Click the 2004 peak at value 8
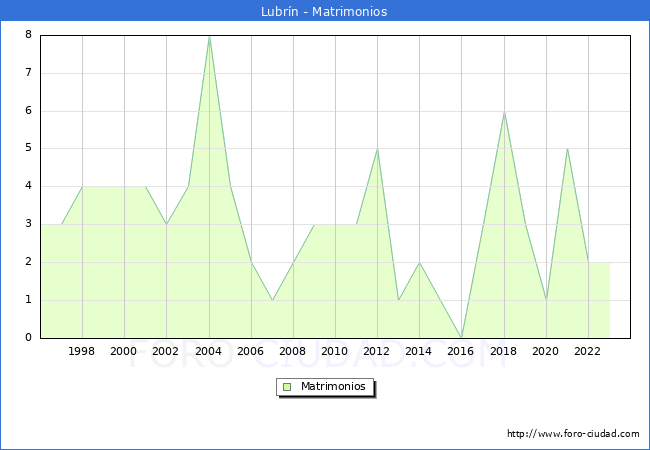The height and width of the screenshot is (450, 650). coord(209,36)
